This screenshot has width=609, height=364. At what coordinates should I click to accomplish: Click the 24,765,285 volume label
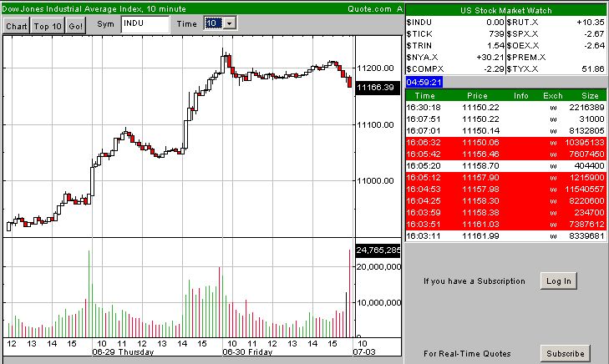(x=378, y=250)
